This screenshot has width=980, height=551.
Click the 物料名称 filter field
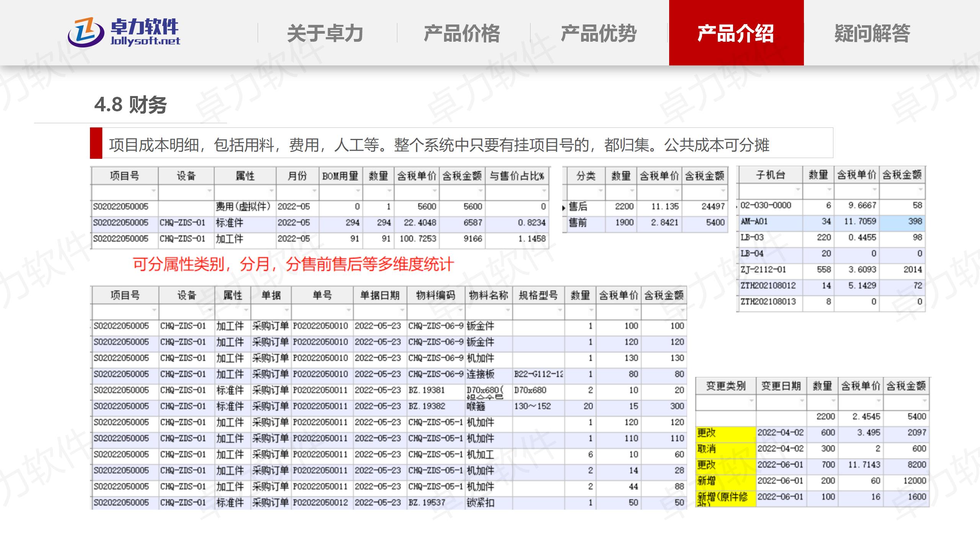click(x=489, y=311)
